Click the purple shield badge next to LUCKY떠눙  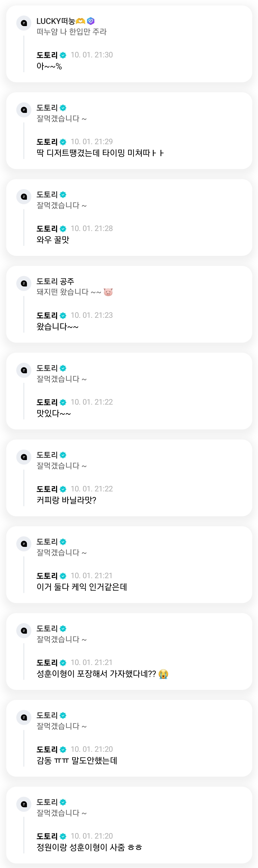(90, 21)
